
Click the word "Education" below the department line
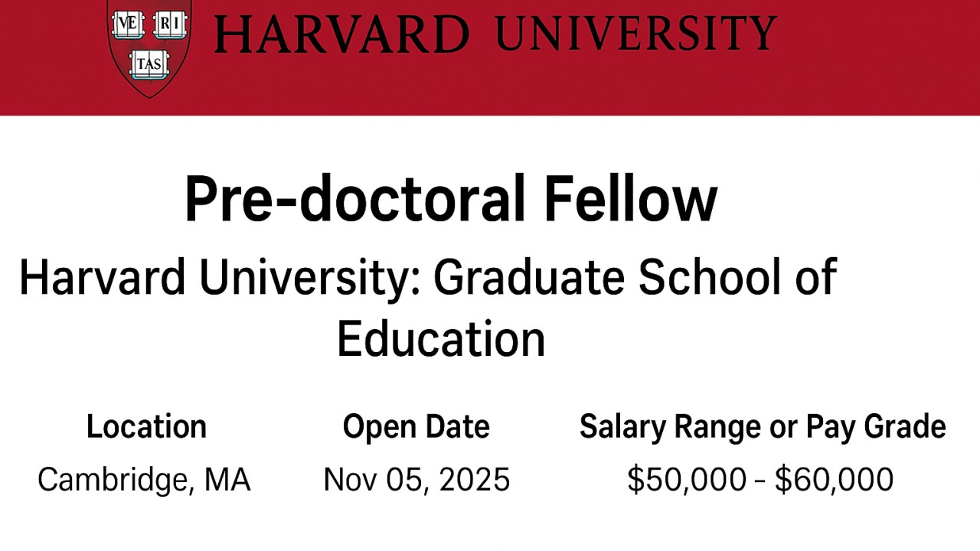[441, 338]
